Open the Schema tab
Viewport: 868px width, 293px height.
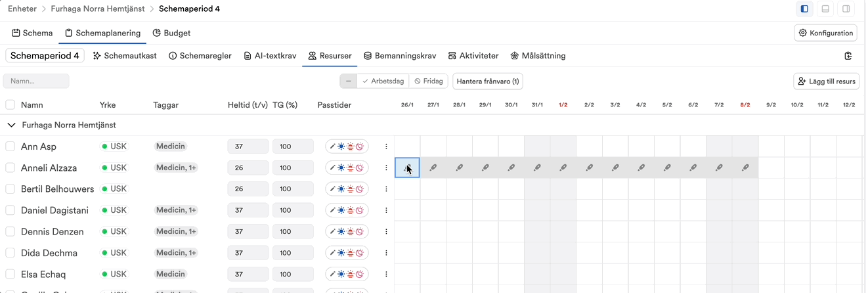32,33
